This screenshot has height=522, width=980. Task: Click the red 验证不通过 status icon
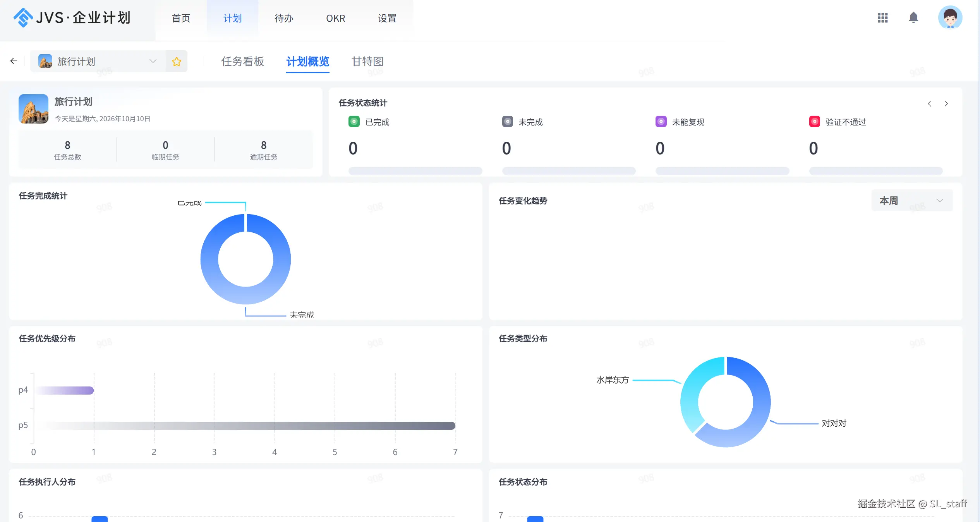point(815,122)
